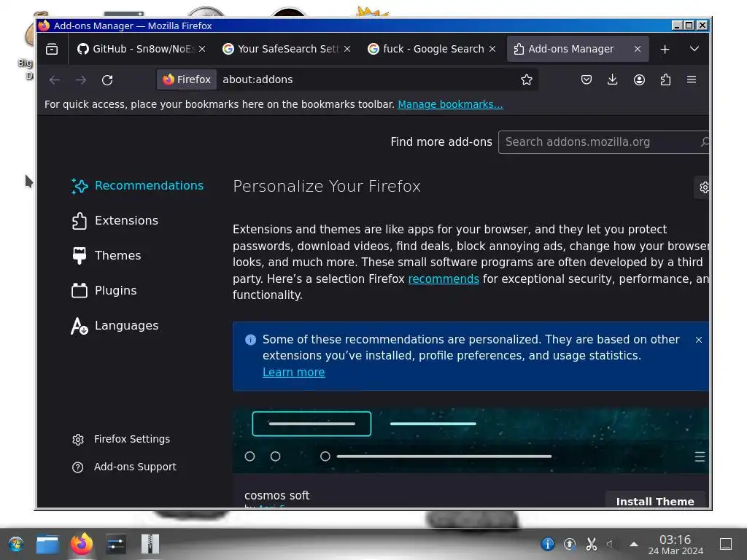This screenshot has width=747, height=560.
Task: Follow the 'recommends' link
Action: point(444,279)
